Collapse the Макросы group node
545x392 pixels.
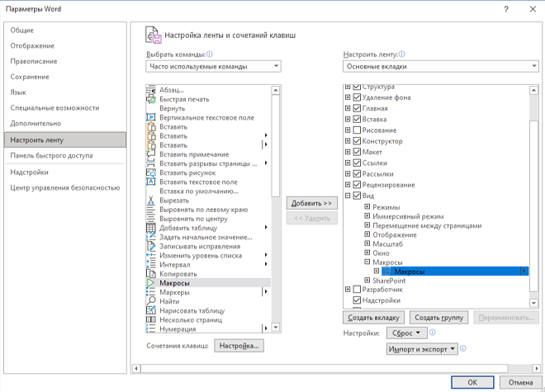point(367,262)
